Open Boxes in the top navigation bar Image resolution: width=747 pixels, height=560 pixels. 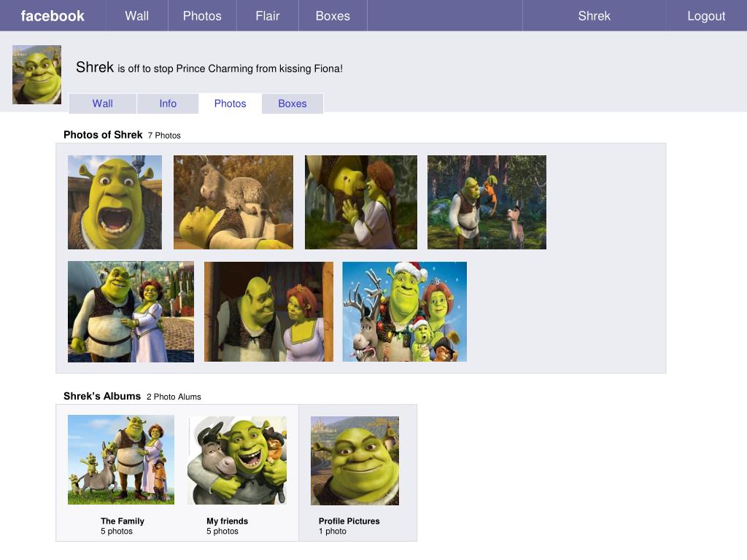333,16
